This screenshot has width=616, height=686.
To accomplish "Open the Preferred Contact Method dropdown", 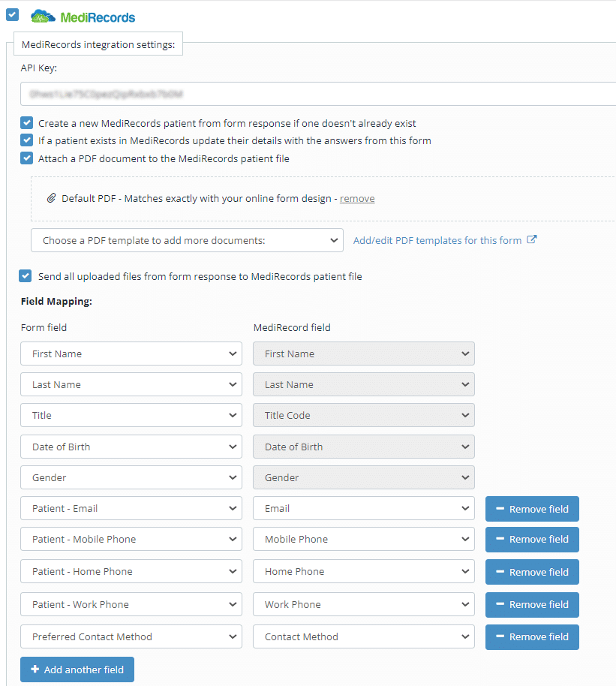I will [131, 636].
